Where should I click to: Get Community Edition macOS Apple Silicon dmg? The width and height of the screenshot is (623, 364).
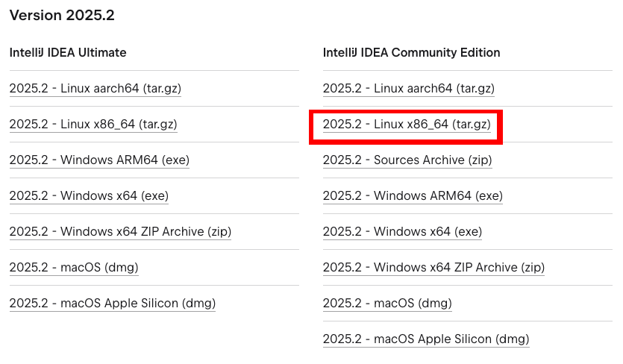pos(425,339)
